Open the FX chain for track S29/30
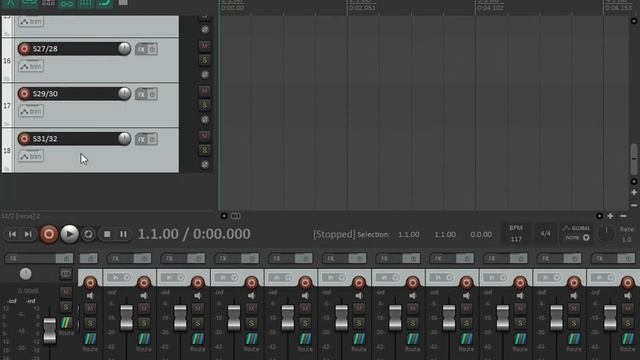 [x=141, y=94]
